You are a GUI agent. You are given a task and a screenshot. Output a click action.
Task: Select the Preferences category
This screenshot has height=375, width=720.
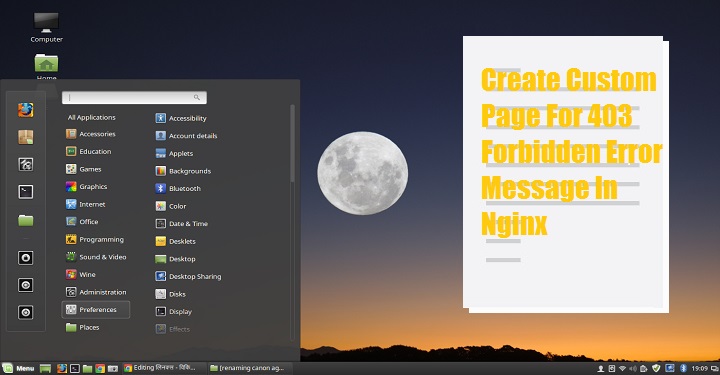(x=96, y=310)
